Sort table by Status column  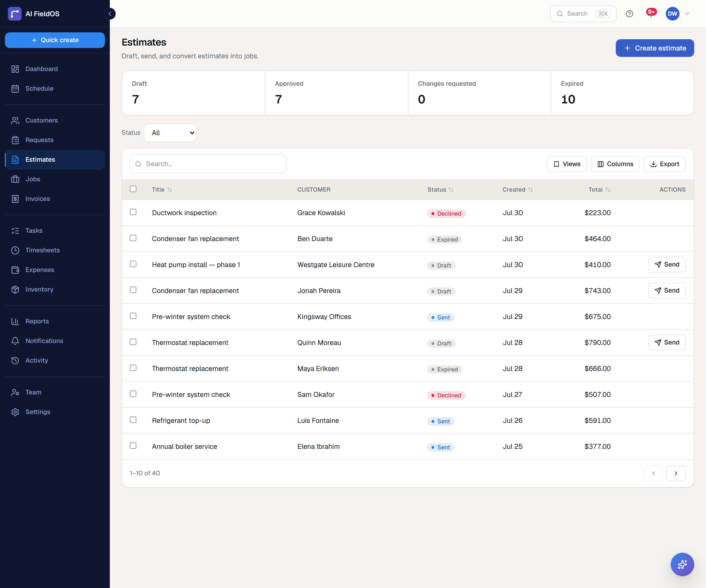coord(441,189)
